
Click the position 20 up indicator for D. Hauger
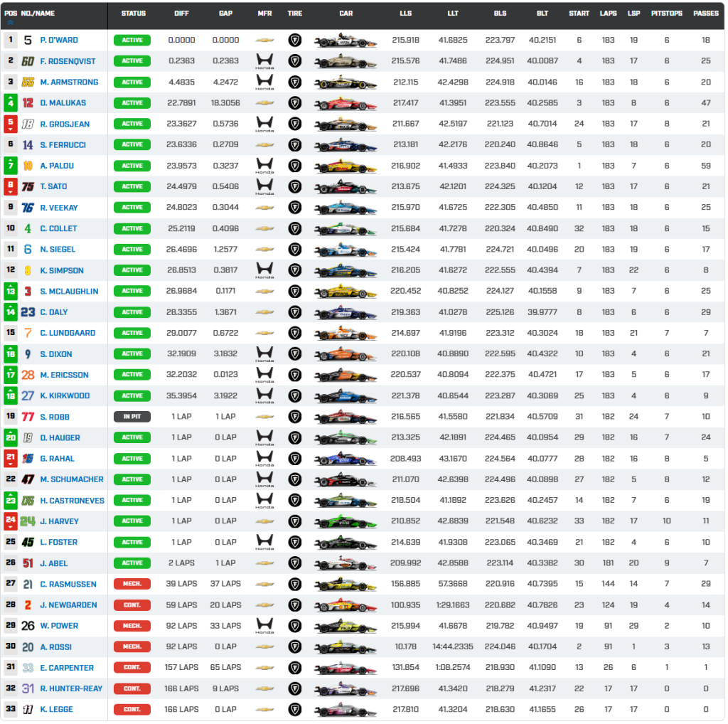(11, 437)
